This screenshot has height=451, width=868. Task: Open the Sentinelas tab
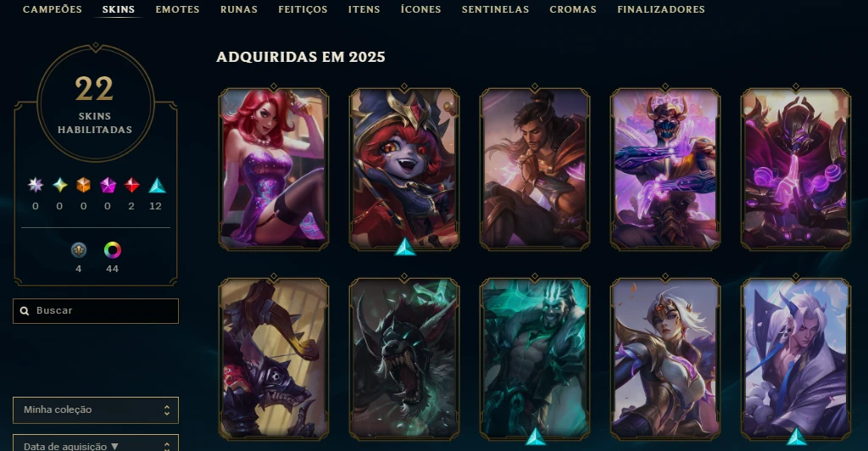[495, 9]
